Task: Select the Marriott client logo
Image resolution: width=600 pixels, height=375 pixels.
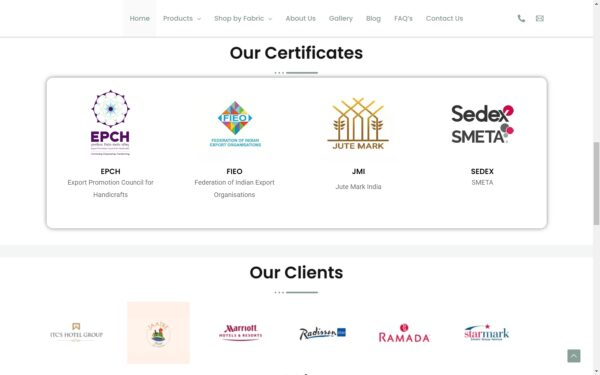Action: tap(240, 332)
